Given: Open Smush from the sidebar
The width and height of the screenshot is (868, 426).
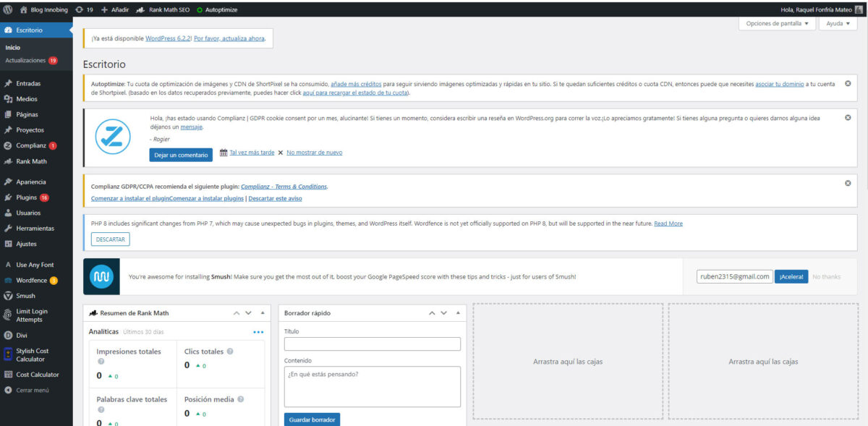Looking at the screenshot, I should pyautogui.click(x=9, y=296).
